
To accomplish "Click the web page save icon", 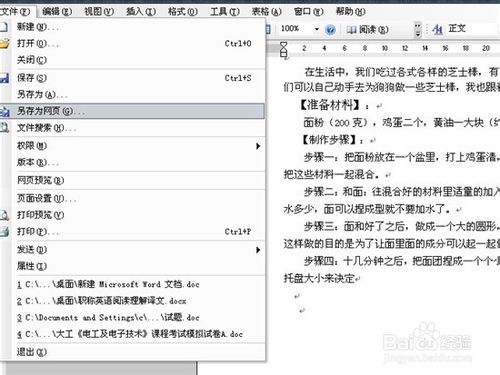I will click(x=4, y=111).
